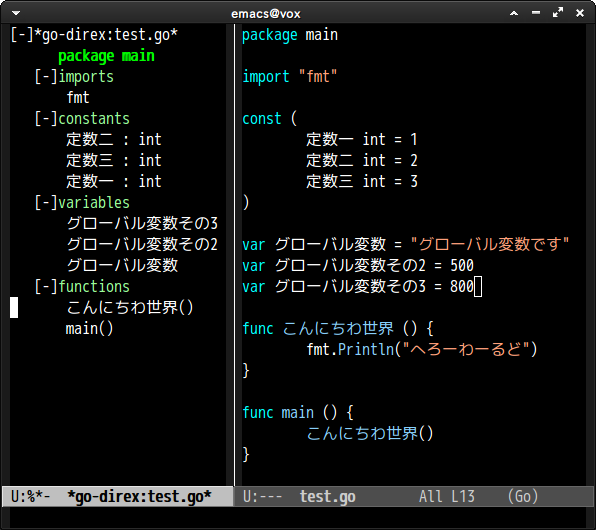Select the green 'package main' tree entry

pyautogui.click(x=106, y=56)
